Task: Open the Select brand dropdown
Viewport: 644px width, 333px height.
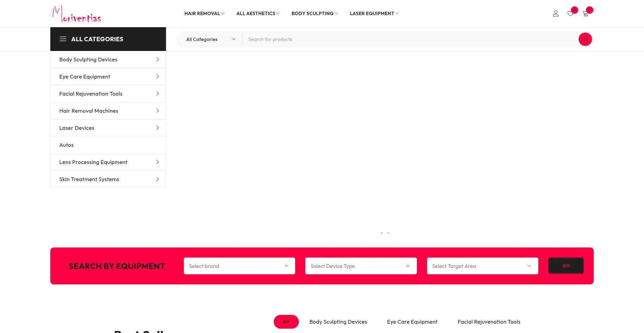Action: pos(239,266)
